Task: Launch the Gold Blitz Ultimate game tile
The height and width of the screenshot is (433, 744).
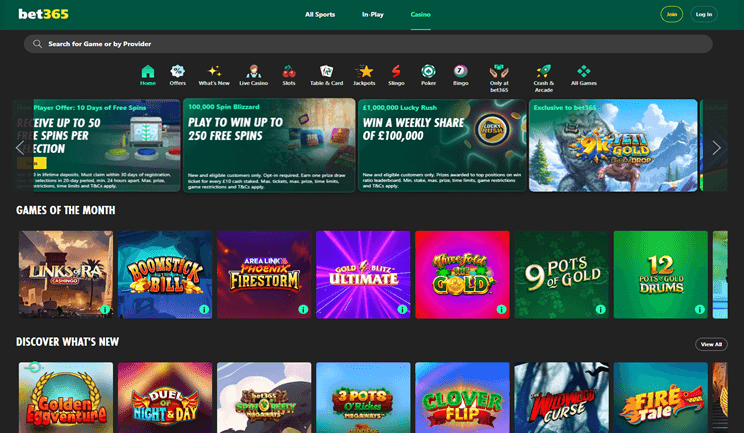Action: click(x=363, y=275)
